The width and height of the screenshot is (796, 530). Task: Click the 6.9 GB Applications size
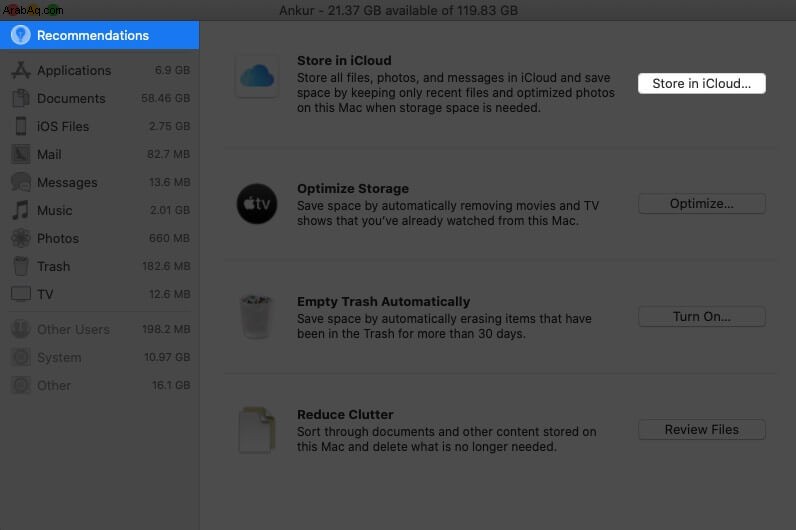click(x=173, y=70)
